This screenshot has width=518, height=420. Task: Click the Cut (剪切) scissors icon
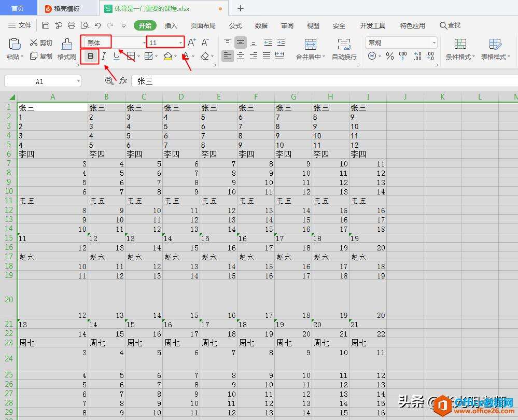(34, 43)
